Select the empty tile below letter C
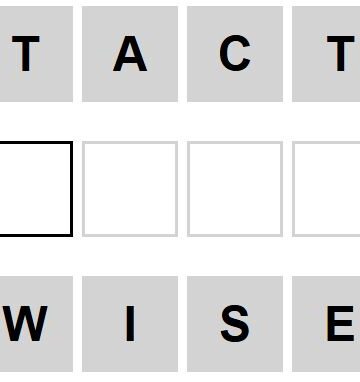The width and height of the screenshot is (360, 382). pyautogui.click(x=235, y=189)
